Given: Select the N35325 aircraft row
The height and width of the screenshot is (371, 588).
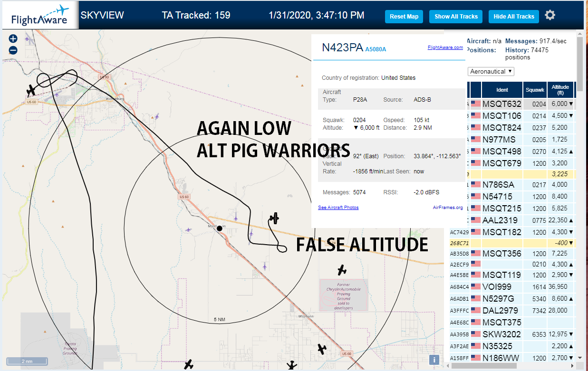Looking at the screenshot, I should (x=513, y=346).
